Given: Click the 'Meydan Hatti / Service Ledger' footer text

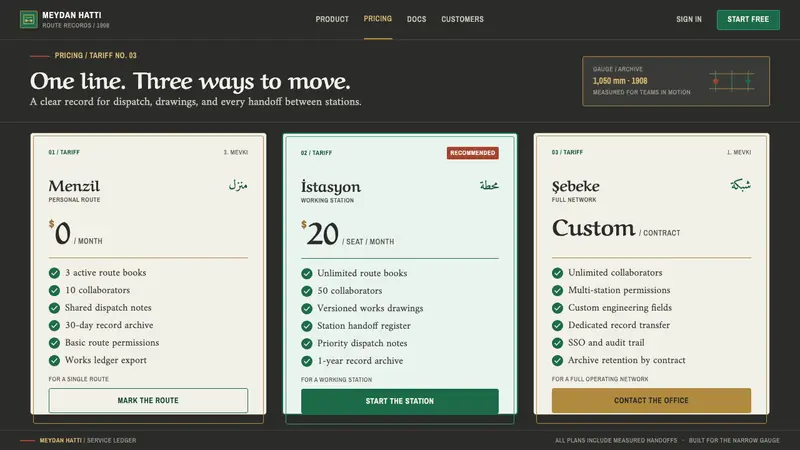Looking at the screenshot, I should (x=88, y=440).
